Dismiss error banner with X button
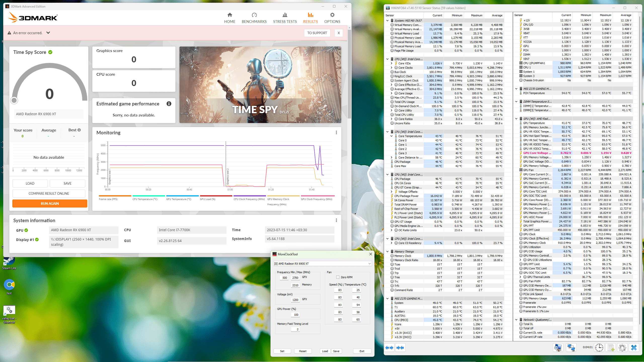644x362 pixels. [339, 33]
